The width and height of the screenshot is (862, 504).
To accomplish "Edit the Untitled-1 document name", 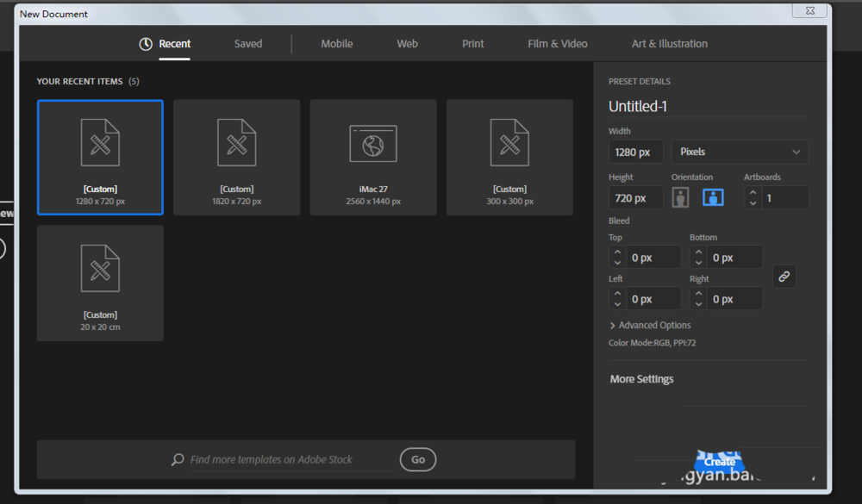I will point(708,106).
